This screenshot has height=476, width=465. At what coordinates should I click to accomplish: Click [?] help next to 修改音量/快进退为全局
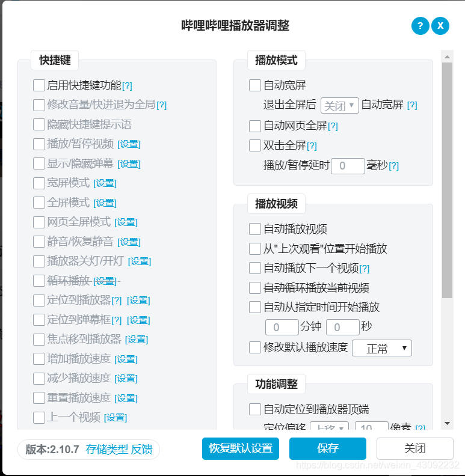pyautogui.click(x=161, y=105)
